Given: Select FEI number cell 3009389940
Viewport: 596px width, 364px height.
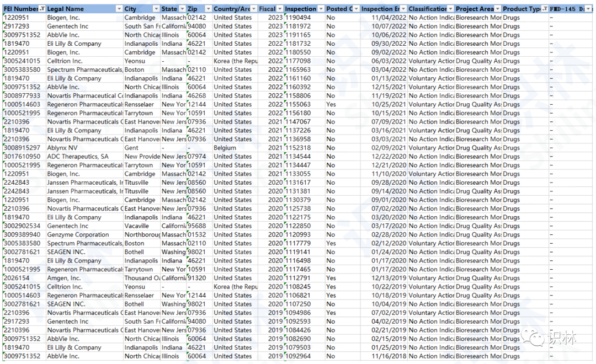Looking at the screenshot, I should [x=24, y=235].
